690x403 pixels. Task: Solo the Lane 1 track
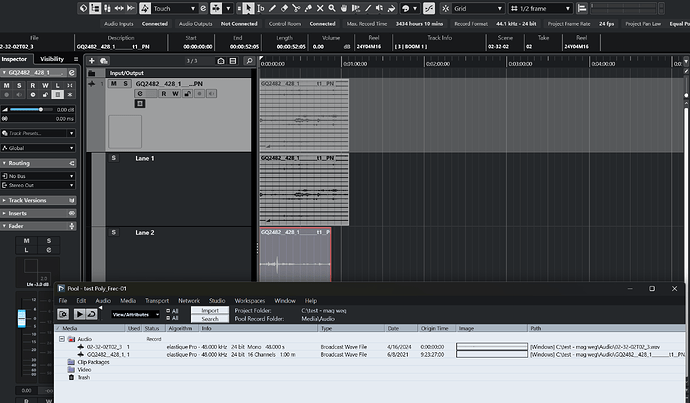pos(113,159)
